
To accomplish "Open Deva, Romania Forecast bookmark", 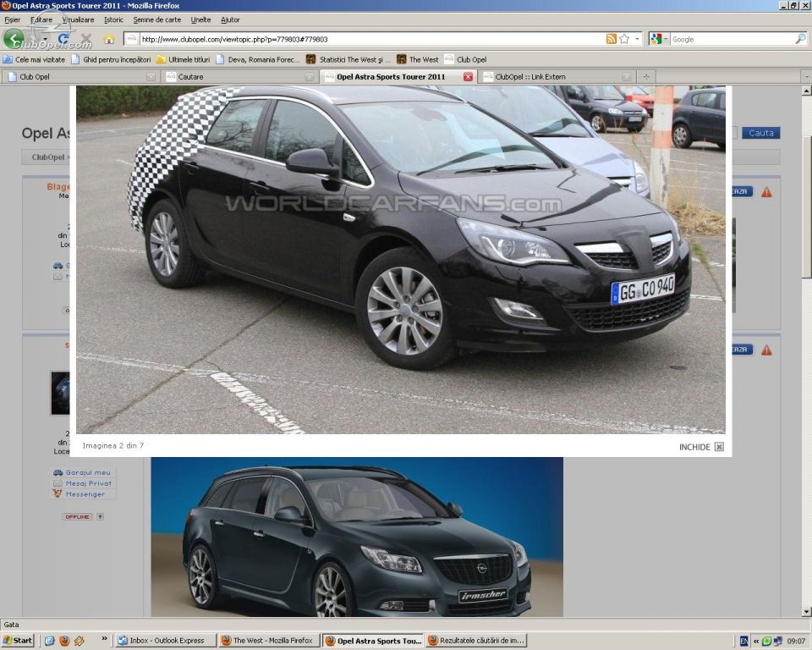I will coord(258,59).
